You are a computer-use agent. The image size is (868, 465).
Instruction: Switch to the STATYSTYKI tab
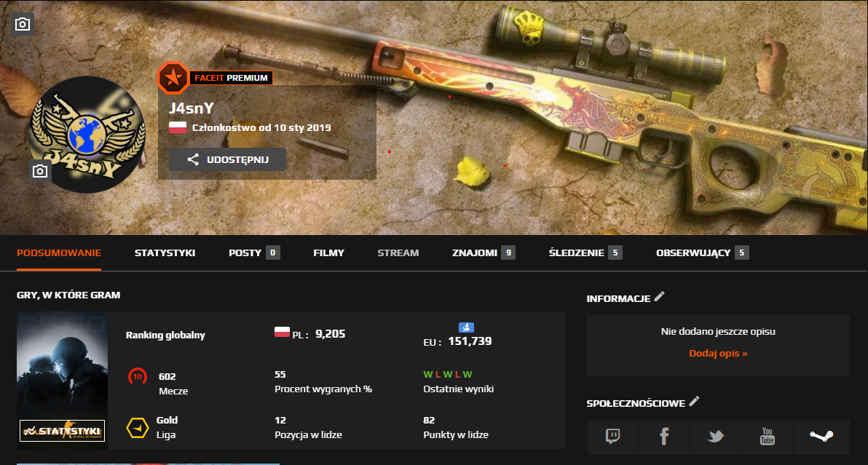click(x=165, y=253)
